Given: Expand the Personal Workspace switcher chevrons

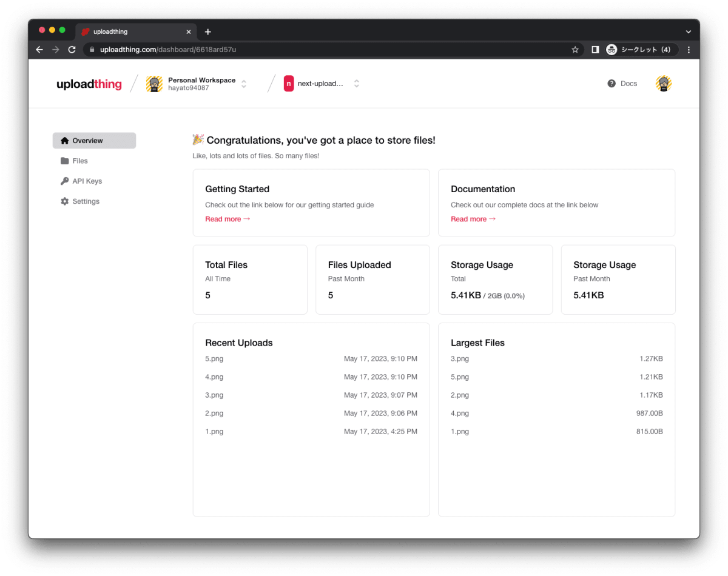Looking at the screenshot, I should click(243, 83).
